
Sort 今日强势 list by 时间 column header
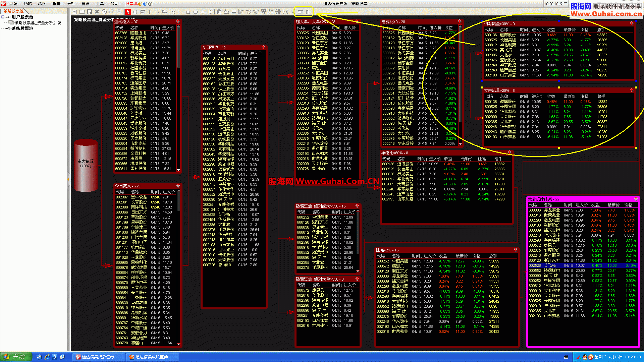(x=243, y=54)
